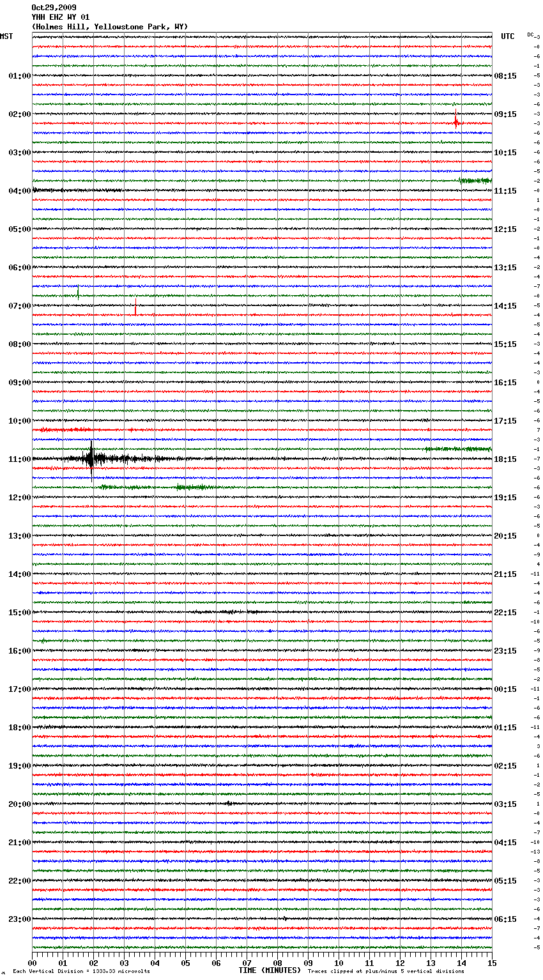Screen dimensions: 543x980
Task: Click the bottom minute tick label '15'
Action: 492,963
